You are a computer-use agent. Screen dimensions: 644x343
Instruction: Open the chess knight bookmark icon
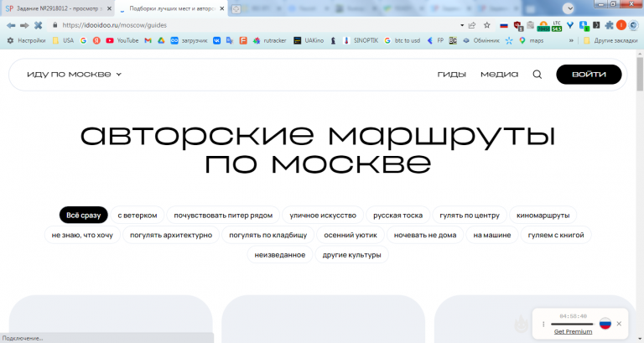coord(333,40)
